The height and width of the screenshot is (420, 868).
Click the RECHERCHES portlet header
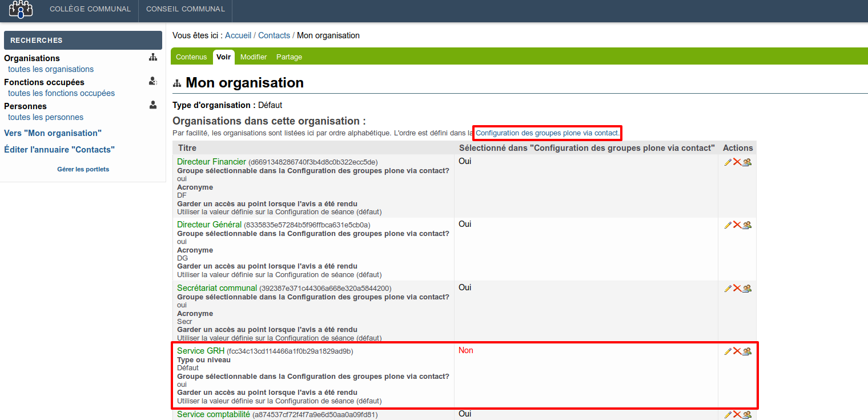[83, 41]
